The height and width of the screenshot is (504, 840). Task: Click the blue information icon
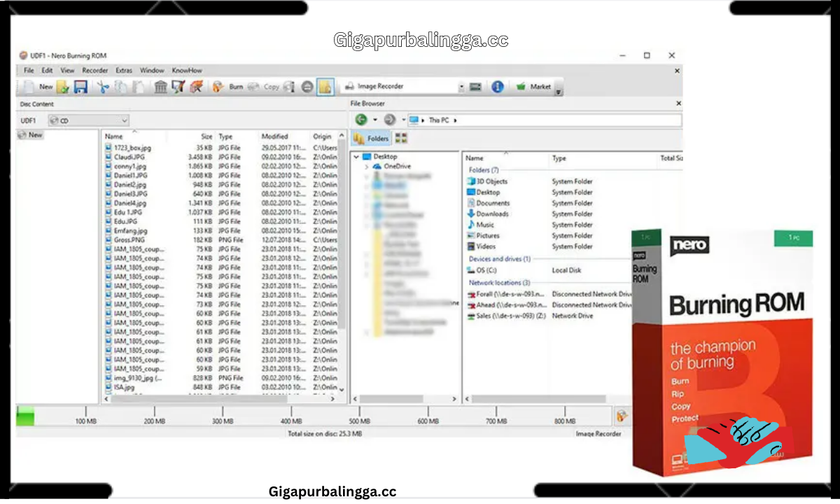[x=498, y=87]
